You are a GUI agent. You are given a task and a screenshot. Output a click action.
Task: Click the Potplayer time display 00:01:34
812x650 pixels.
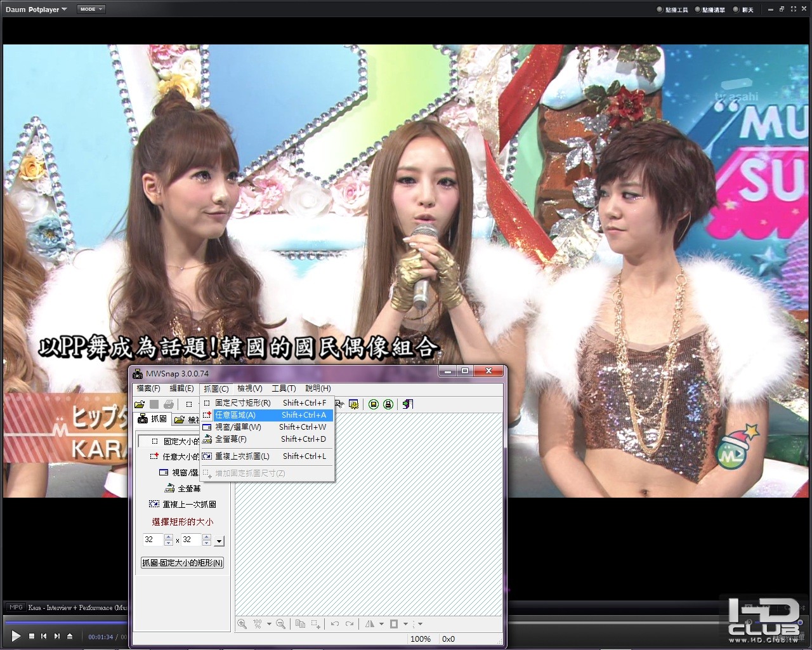point(100,637)
